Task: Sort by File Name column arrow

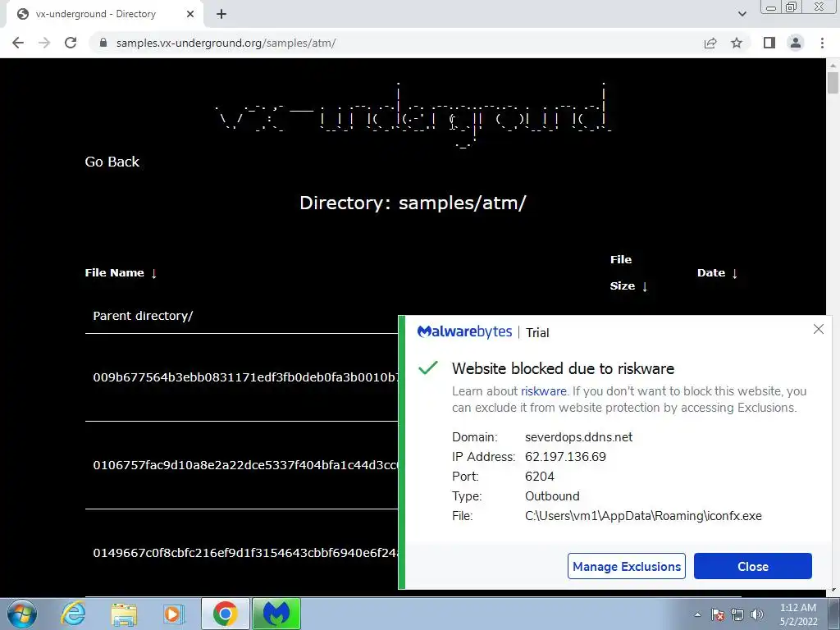Action: pos(153,273)
